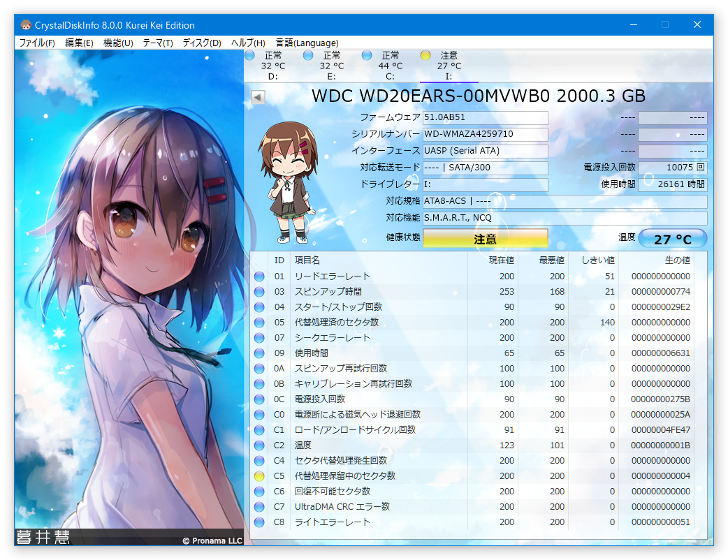Minimize the CrystalDiskInfo window
The image size is (728, 560).
pyautogui.click(x=633, y=24)
